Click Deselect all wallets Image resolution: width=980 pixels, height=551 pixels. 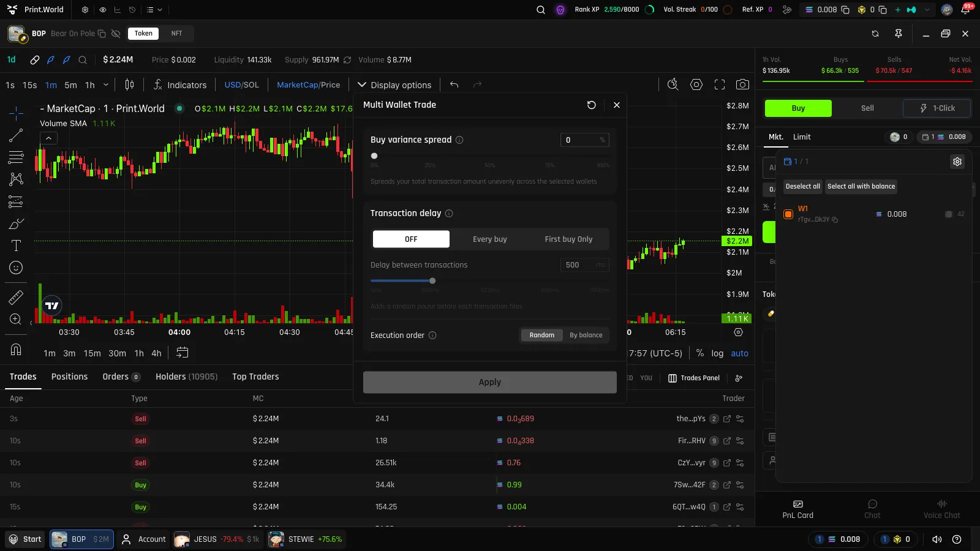[x=802, y=186]
